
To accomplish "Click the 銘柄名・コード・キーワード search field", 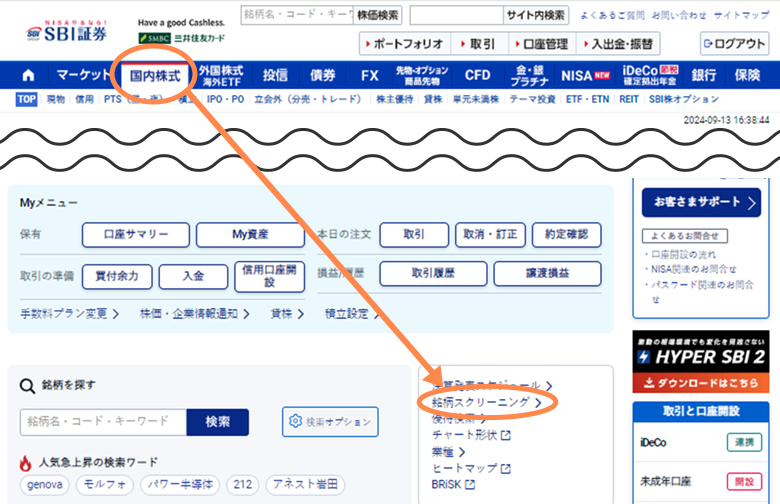I will click(x=103, y=422).
